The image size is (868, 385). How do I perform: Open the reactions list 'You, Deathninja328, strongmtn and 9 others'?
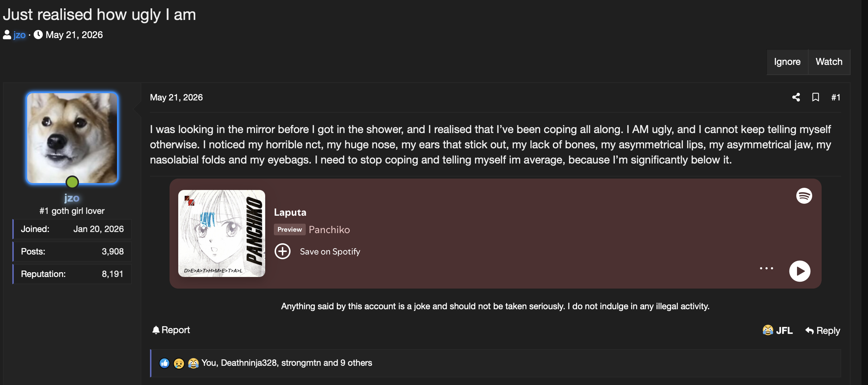(287, 363)
